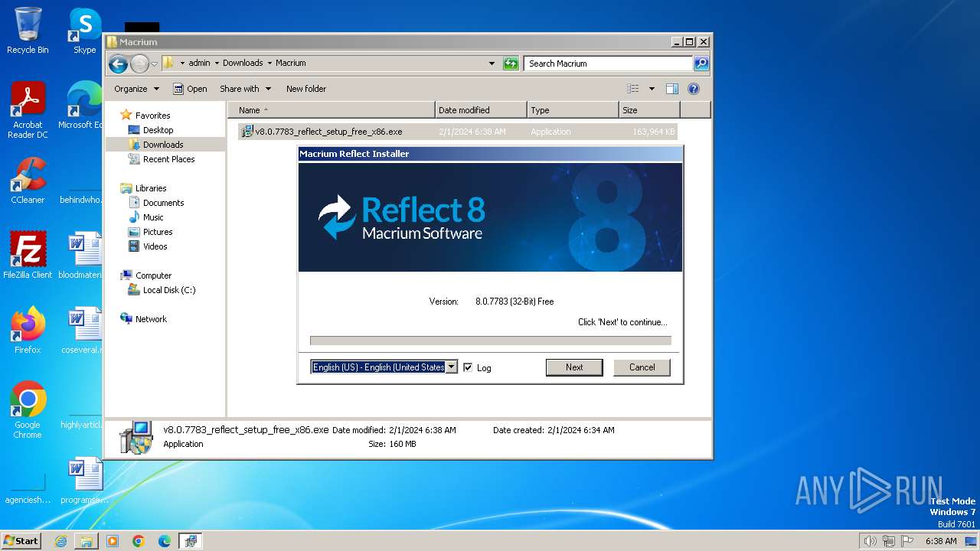Viewport: 980px width, 551px height.
Task: Click Open in the Explorer toolbar
Action: pyautogui.click(x=190, y=89)
